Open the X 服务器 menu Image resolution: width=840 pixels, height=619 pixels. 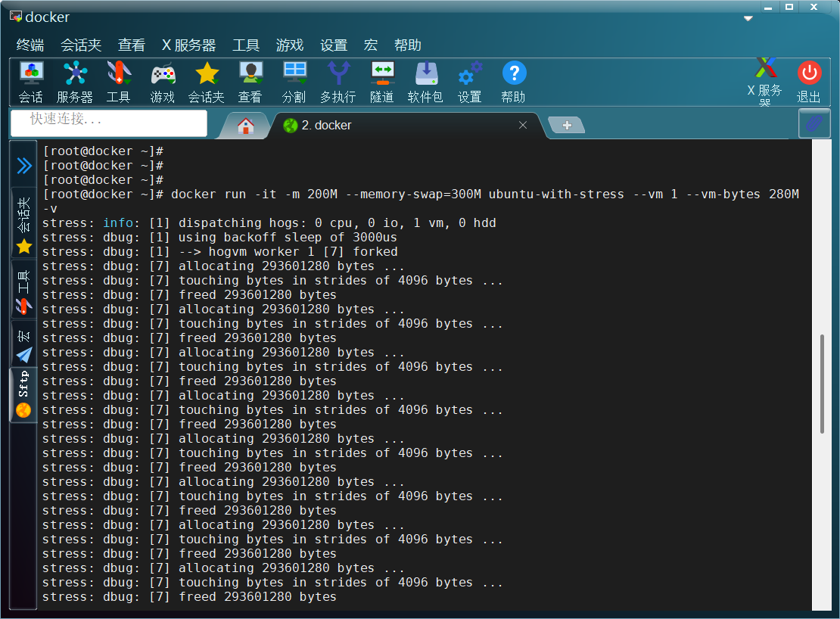(188, 45)
